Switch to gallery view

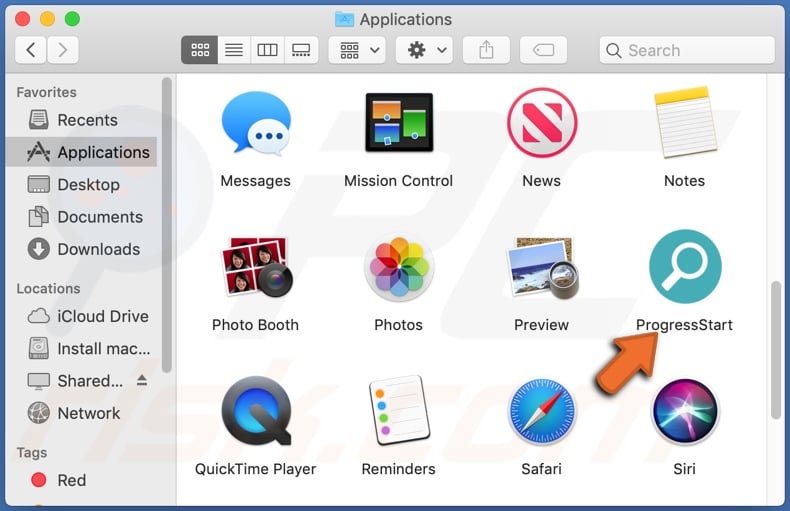301,50
